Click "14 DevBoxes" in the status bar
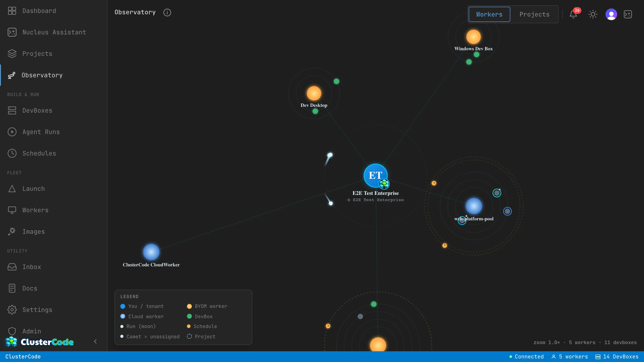This screenshot has width=644, height=362. (x=617, y=356)
